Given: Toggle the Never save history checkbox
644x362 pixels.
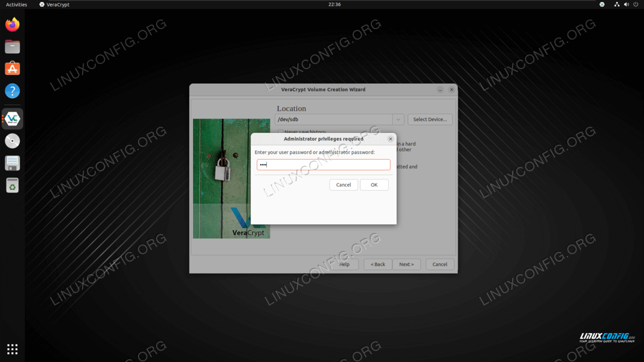Looking at the screenshot, I should click(281, 132).
